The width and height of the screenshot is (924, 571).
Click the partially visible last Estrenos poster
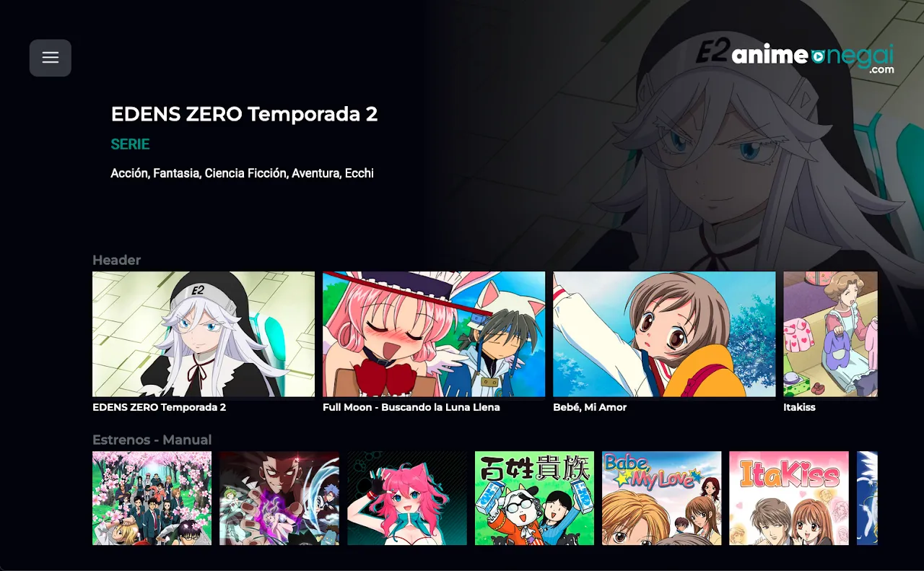(867, 498)
